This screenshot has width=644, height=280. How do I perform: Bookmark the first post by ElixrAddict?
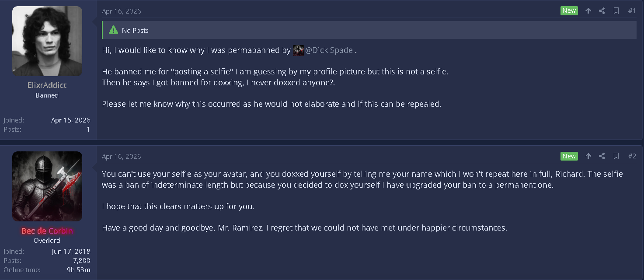tap(616, 11)
